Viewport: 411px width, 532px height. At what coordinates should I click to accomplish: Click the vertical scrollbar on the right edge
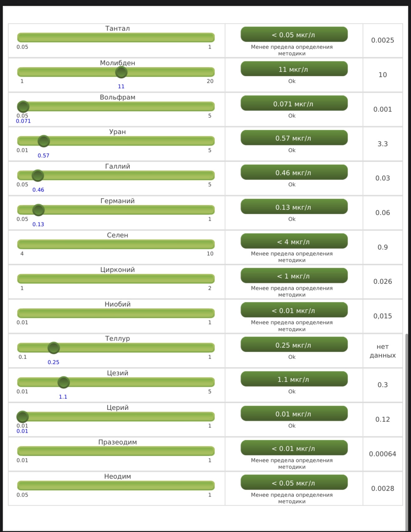click(407, 432)
